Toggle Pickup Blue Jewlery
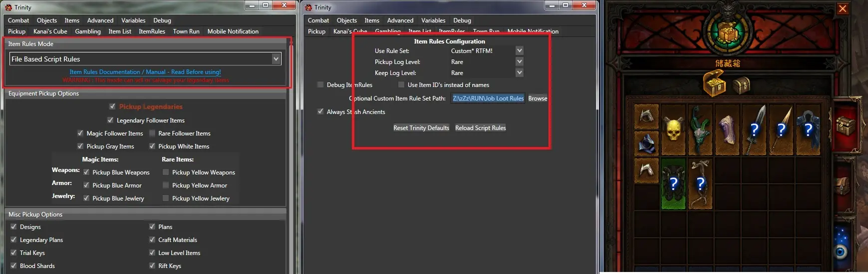The image size is (868, 274). pos(86,198)
